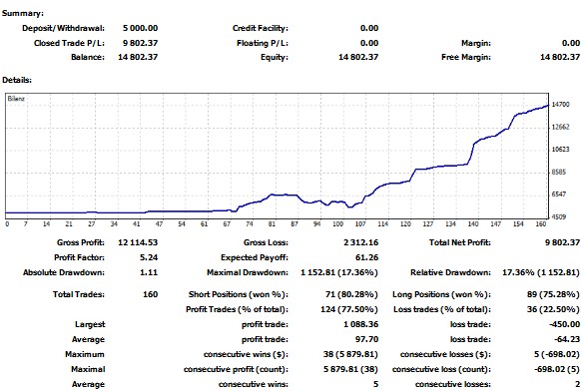
Task: Click the Gross Profit value 12 114.53
Action: pyautogui.click(x=138, y=242)
